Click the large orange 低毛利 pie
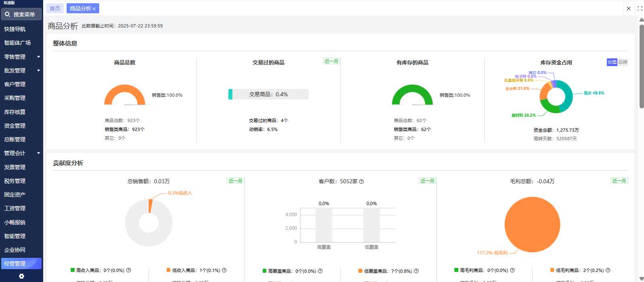Viewport: 644px width, 282px height. [532, 224]
